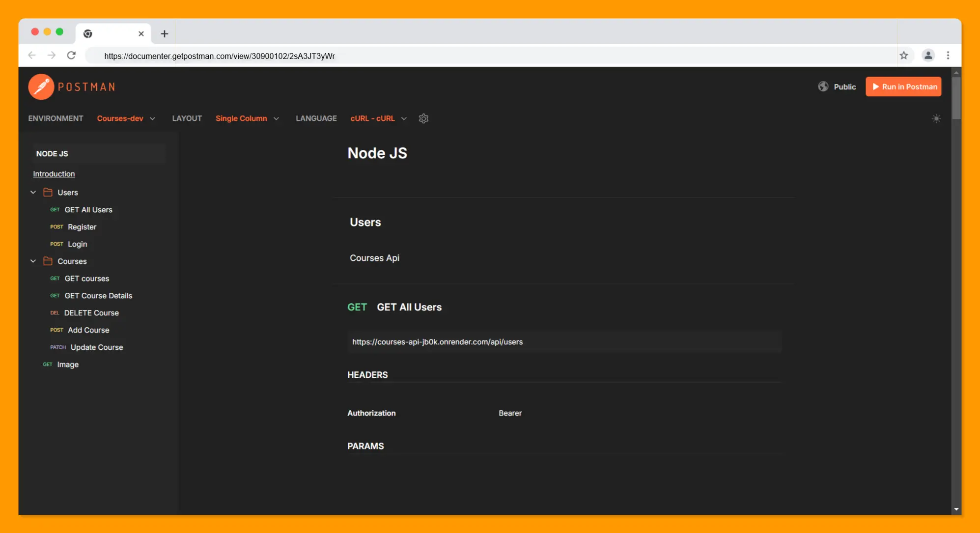Click the LAYOUT label
Image resolution: width=980 pixels, height=533 pixels.
(x=187, y=118)
